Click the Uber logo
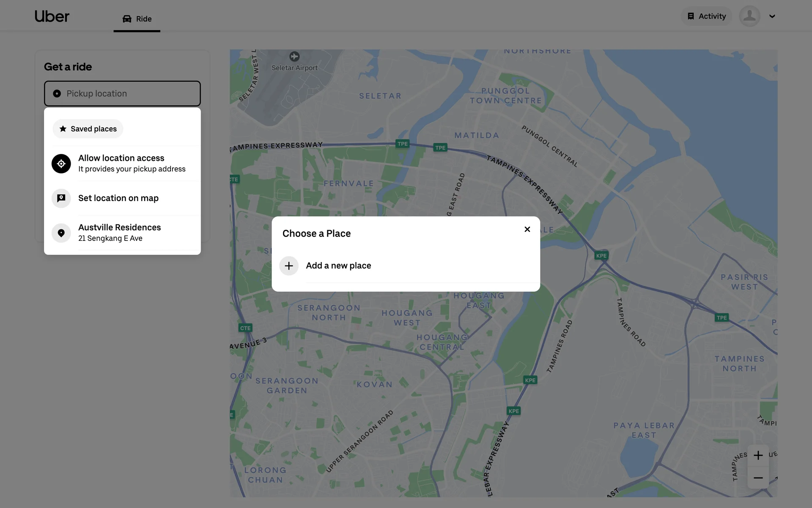Screen dimensions: 812x508 (x=52, y=17)
